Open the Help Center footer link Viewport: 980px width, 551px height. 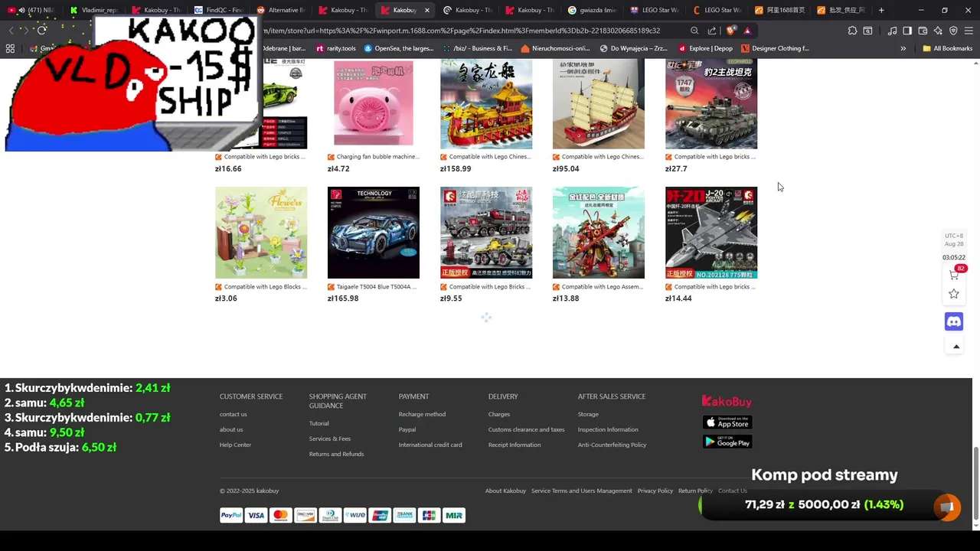[x=235, y=445]
